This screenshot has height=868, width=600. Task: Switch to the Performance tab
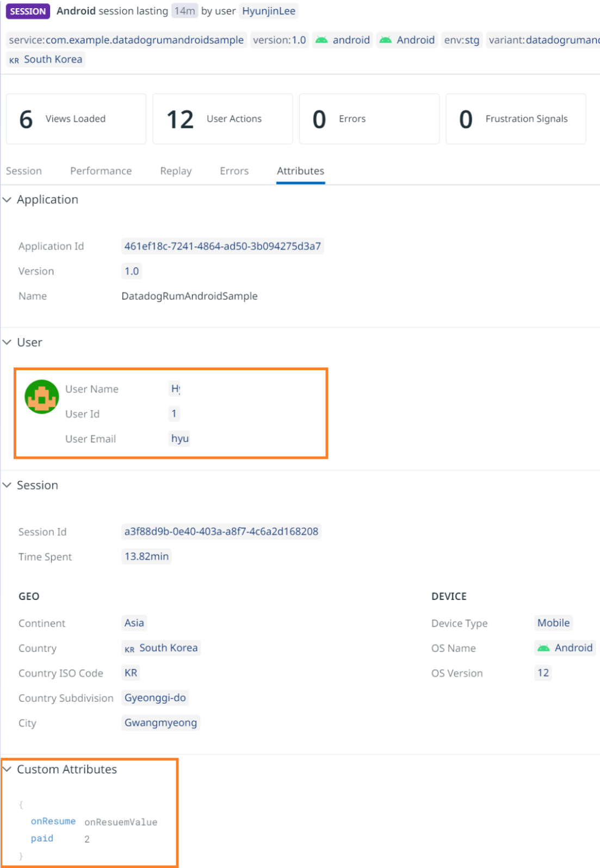point(101,171)
